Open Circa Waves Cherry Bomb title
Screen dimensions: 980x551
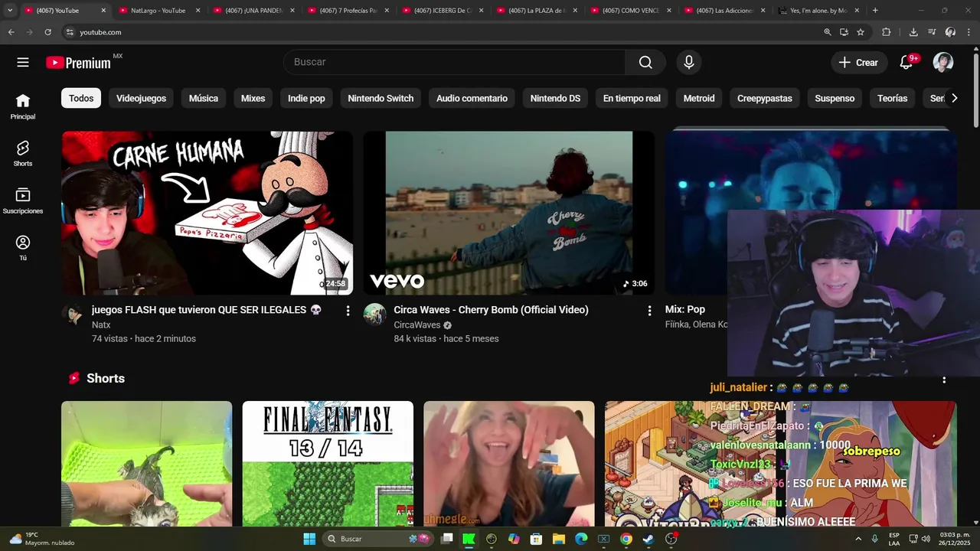pyautogui.click(x=491, y=310)
